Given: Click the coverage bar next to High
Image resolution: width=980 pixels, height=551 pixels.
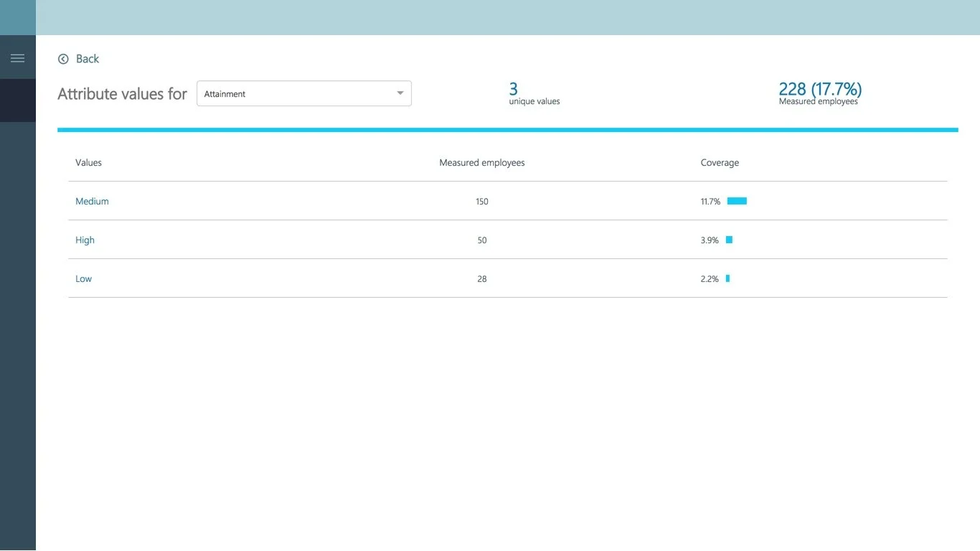Looking at the screenshot, I should point(728,240).
